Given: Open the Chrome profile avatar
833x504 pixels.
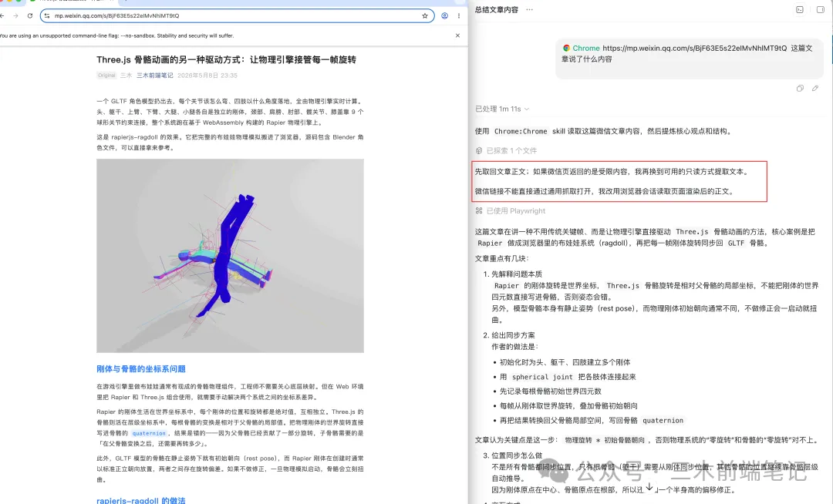Looking at the screenshot, I should 445,16.
